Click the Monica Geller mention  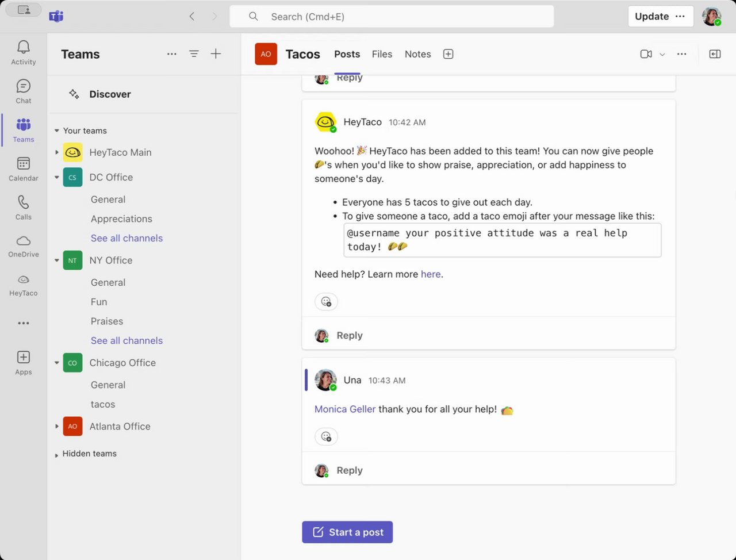pos(345,409)
